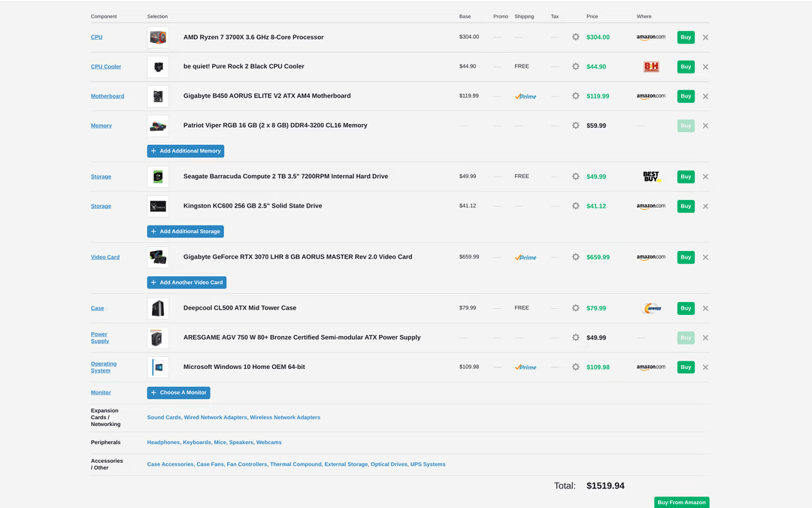Remove Kingston KC600 SSD using X icon

point(705,206)
